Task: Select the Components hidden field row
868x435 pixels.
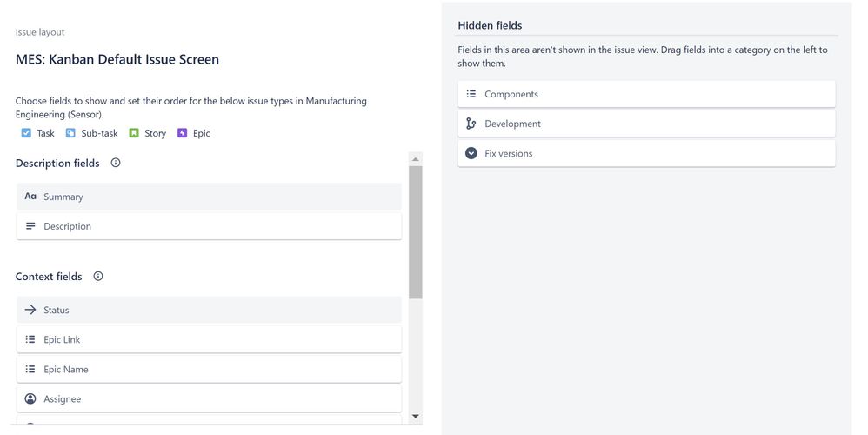Action: click(646, 94)
